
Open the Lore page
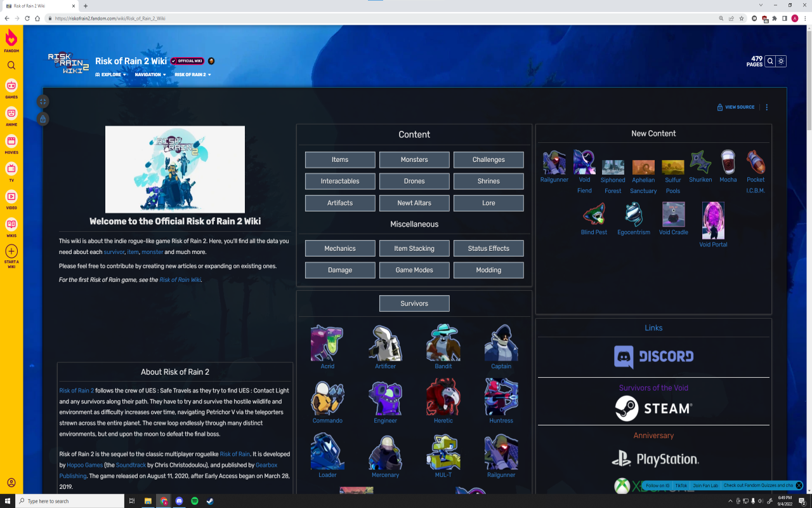[x=488, y=203]
